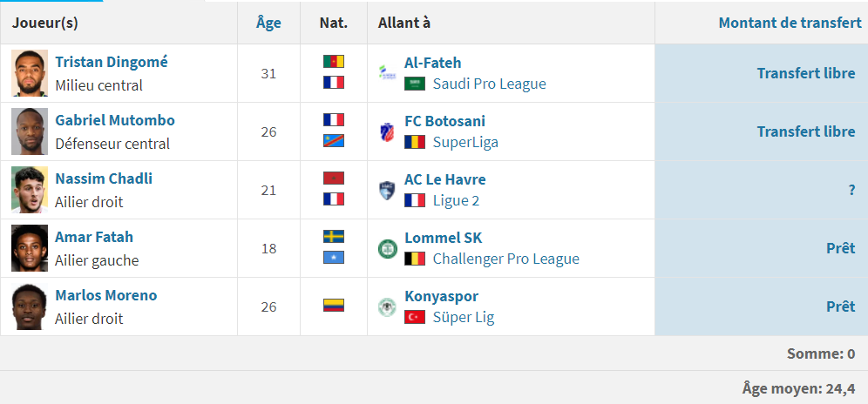Click the Turkish flag next to Süper Lig
The image size is (868, 404).
click(415, 317)
